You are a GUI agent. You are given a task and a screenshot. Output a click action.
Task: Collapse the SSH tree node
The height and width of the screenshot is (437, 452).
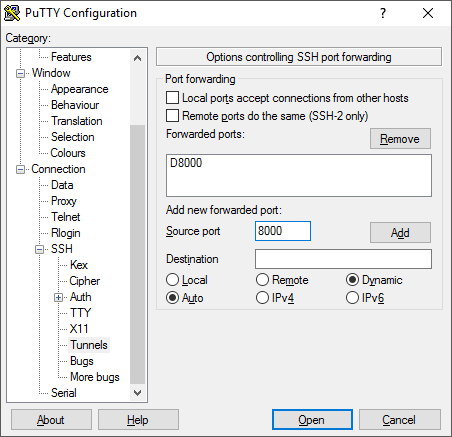pyautogui.click(x=39, y=249)
